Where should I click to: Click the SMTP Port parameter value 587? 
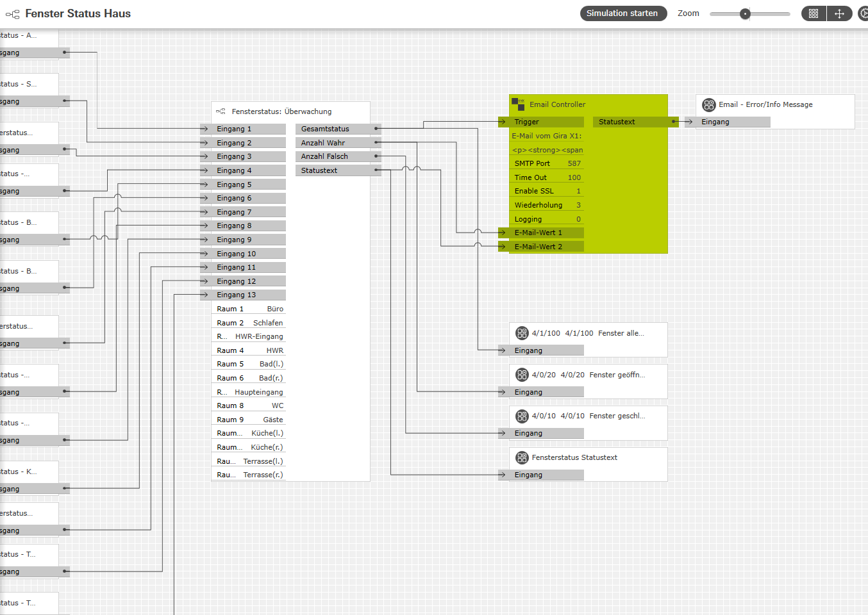coord(574,163)
